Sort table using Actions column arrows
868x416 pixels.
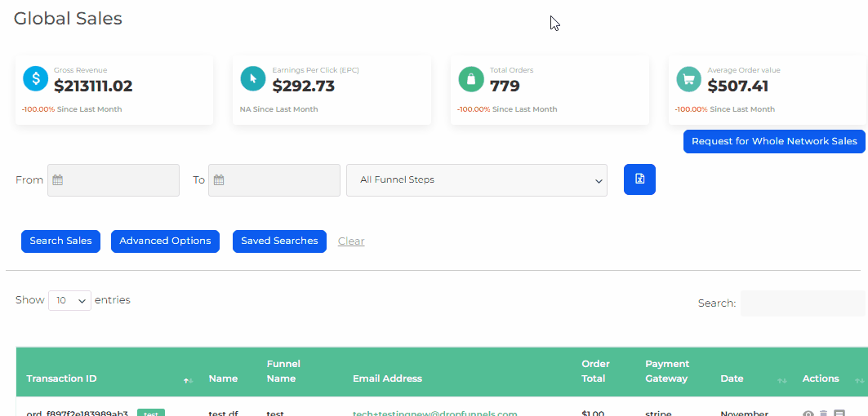point(858,380)
